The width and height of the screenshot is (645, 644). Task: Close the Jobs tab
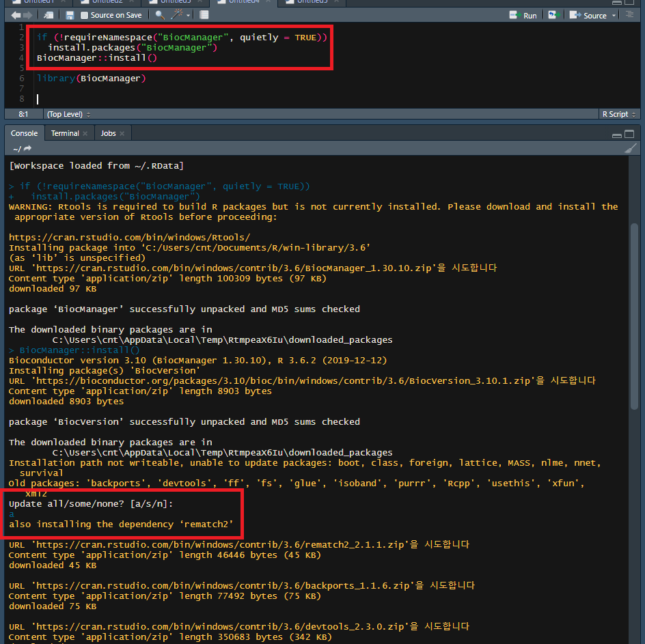coord(122,133)
